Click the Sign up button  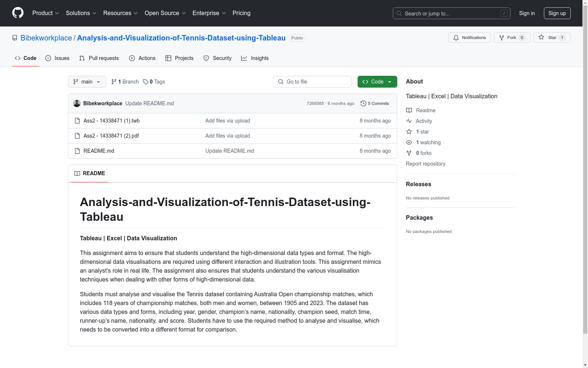point(557,13)
